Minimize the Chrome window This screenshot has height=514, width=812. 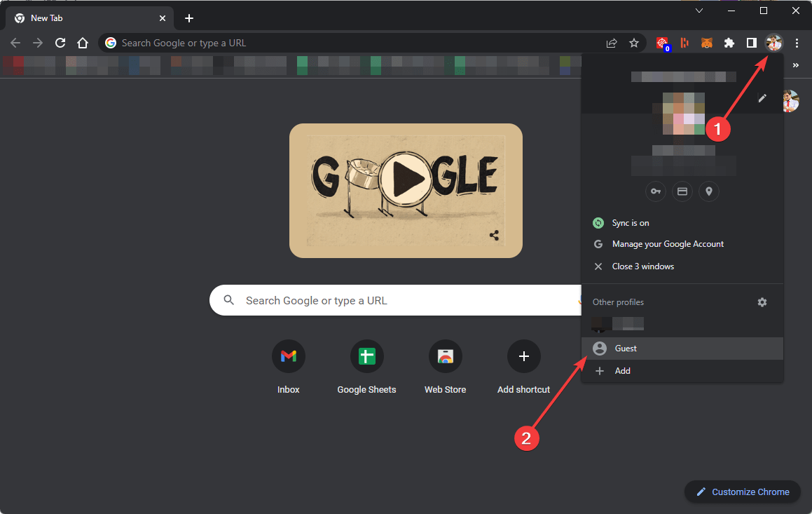(731, 11)
